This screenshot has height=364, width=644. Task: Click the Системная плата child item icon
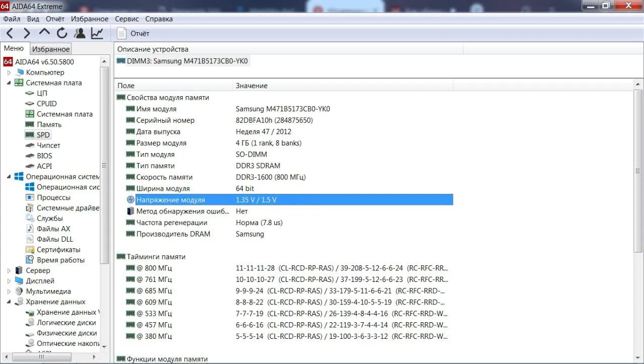click(x=29, y=114)
